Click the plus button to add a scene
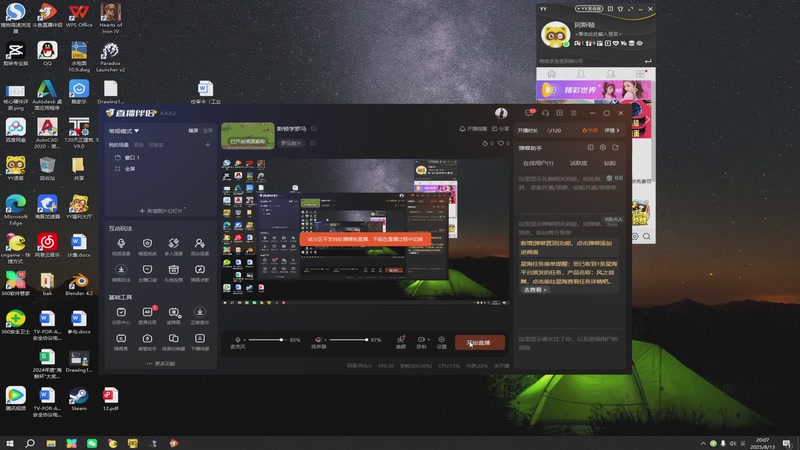Viewport: 800px width, 450px height. point(208,145)
